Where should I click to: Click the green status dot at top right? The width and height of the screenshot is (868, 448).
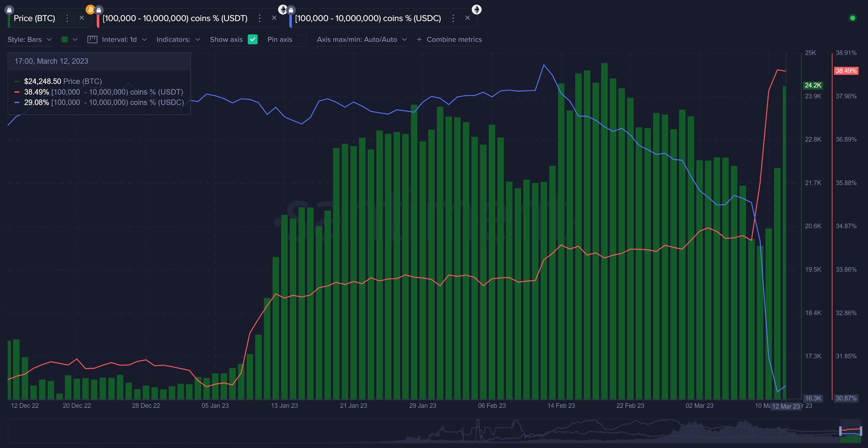[x=852, y=18]
